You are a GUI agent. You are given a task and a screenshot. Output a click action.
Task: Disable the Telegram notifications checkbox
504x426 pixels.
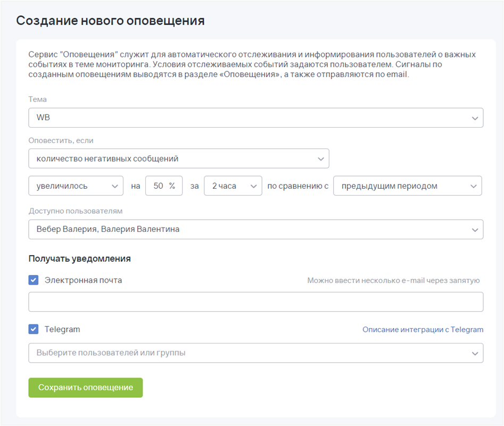coord(34,329)
